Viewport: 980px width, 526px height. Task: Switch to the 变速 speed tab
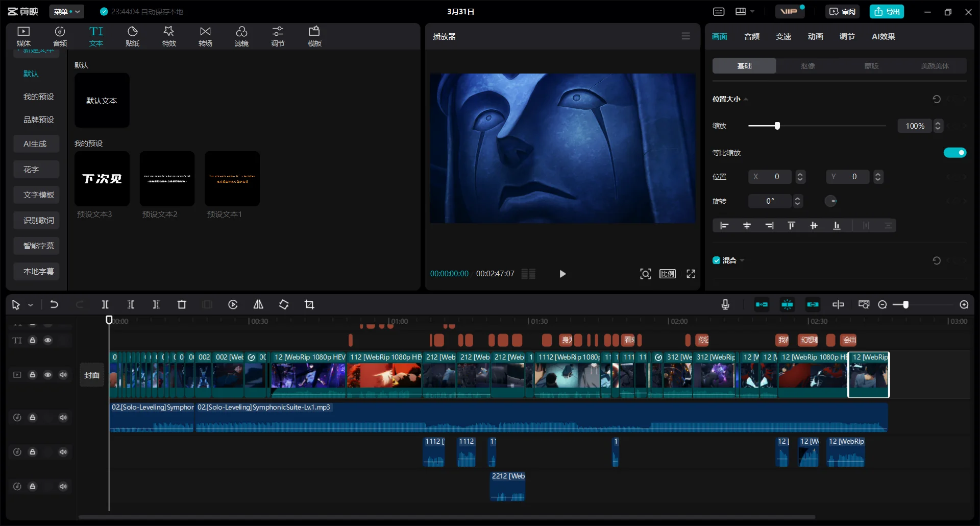tap(783, 36)
